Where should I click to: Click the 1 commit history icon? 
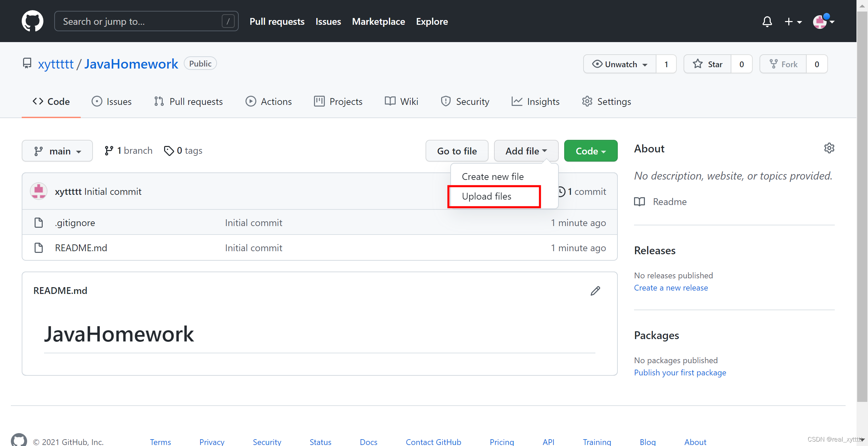click(x=561, y=192)
